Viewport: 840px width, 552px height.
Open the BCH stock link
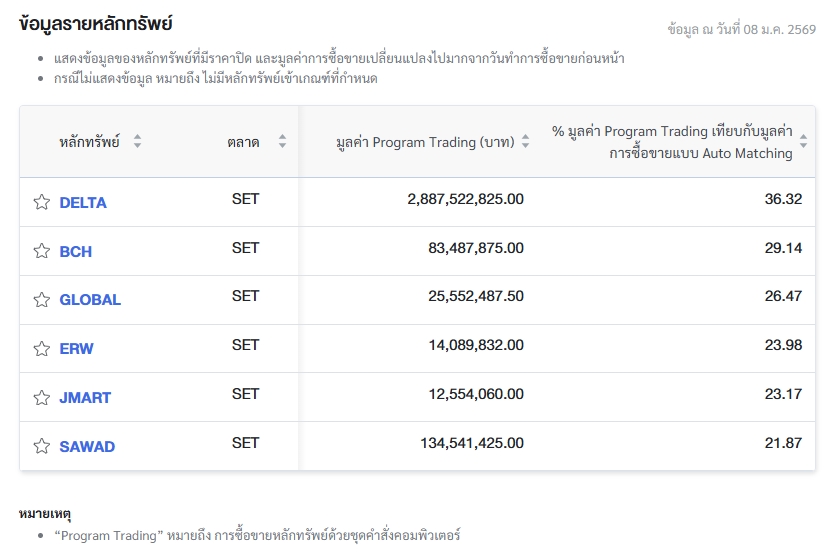76,252
